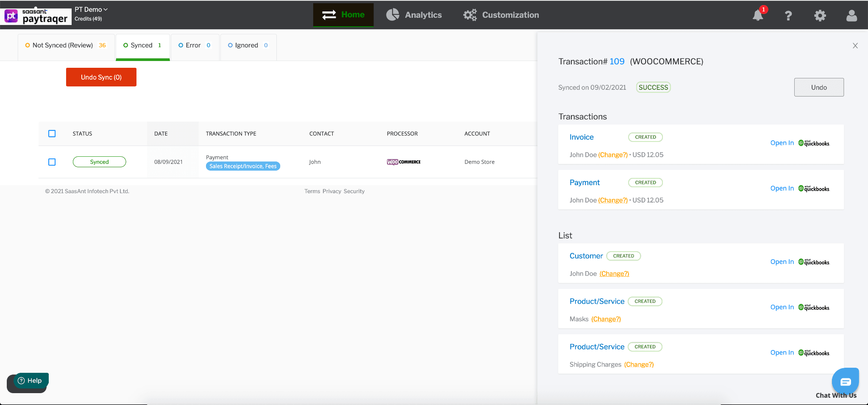Viewport: 868px width, 405px height.
Task: Click Open In for Payment
Action: click(782, 189)
